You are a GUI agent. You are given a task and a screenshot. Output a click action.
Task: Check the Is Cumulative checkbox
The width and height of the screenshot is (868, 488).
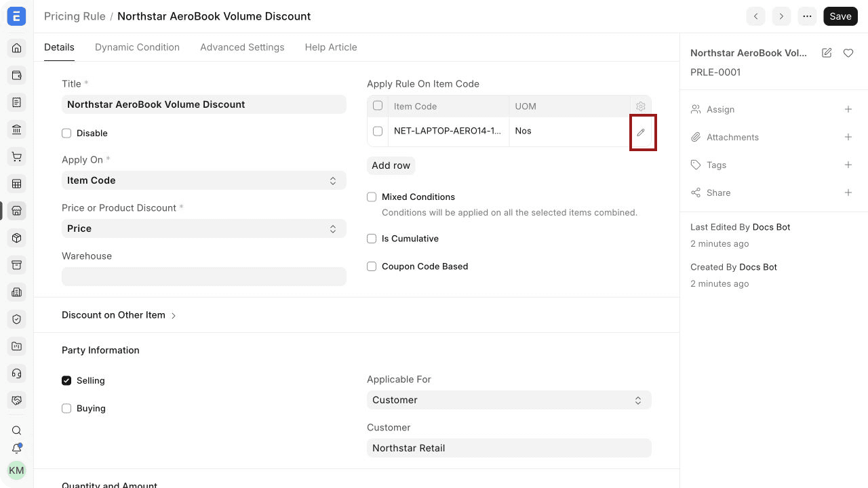372,239
